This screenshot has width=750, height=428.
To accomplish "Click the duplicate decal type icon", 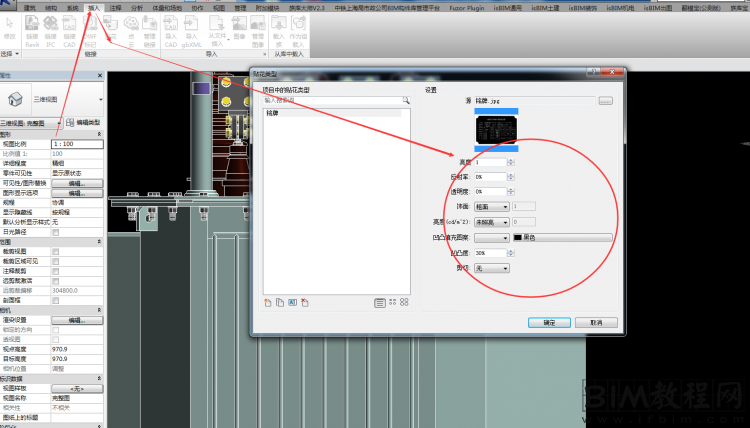I will tap(279, 301).
